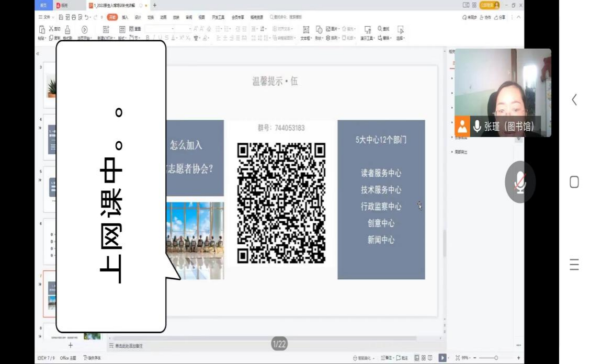Click the Collaborate (协作) button
Screen dimensions: 590x364
485,17
